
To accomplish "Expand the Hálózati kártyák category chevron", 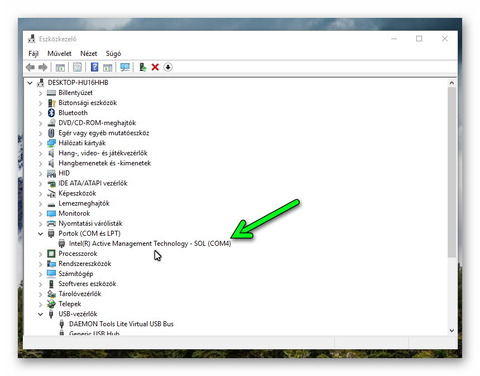I will [x=40, y=143].
